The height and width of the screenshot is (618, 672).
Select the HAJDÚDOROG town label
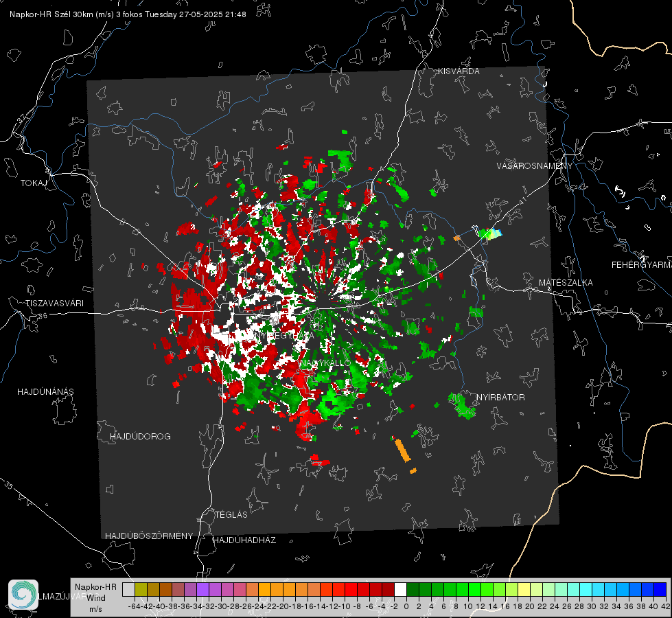[x=140, y=436]
